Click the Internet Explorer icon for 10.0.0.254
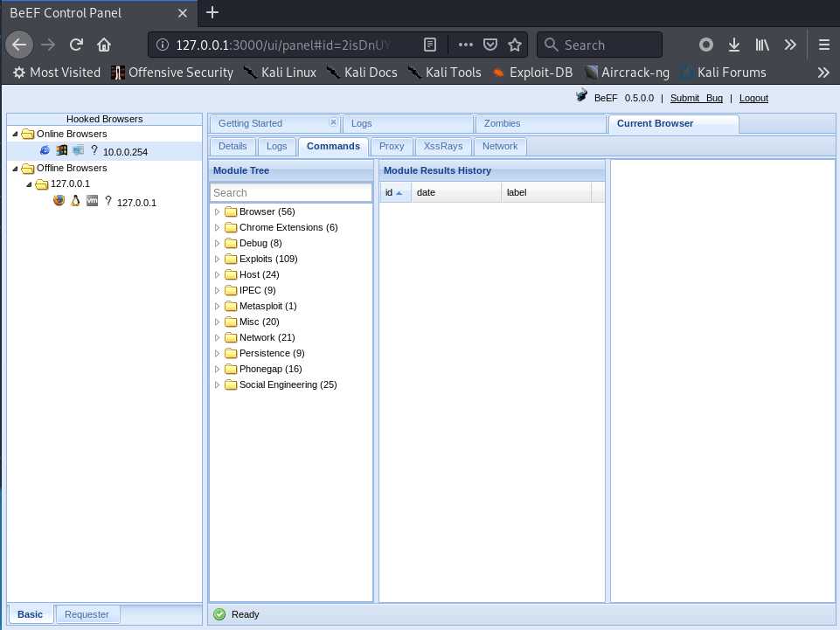The height and width of the screenshot is (630, 840). [45, 150]
